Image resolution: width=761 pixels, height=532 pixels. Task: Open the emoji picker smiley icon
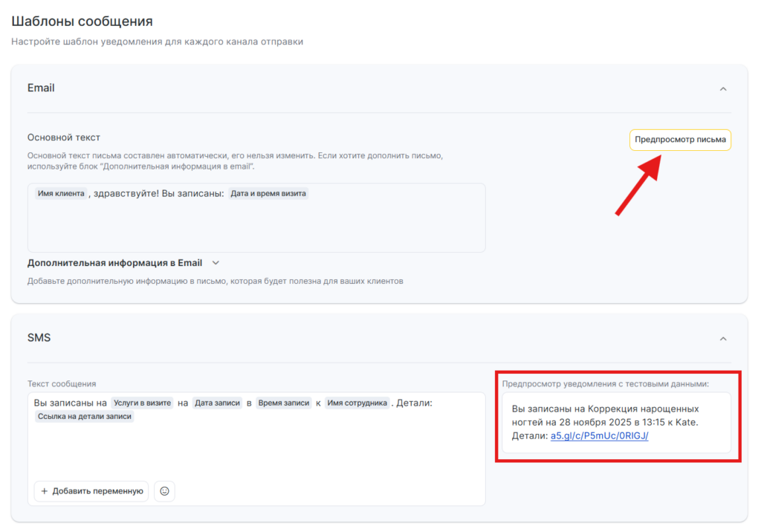164,491
